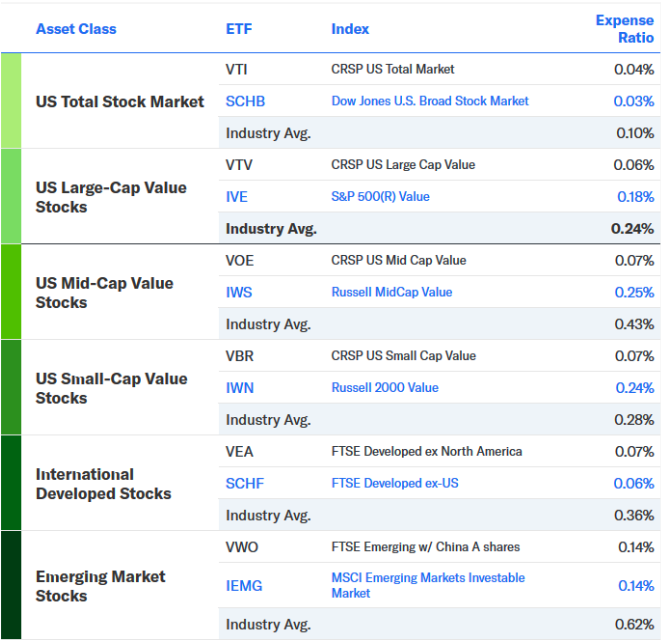Viewport: 661px width, 640px height.
Task: Select the CRSP US Total Market cell
Action: pos(392,69)
